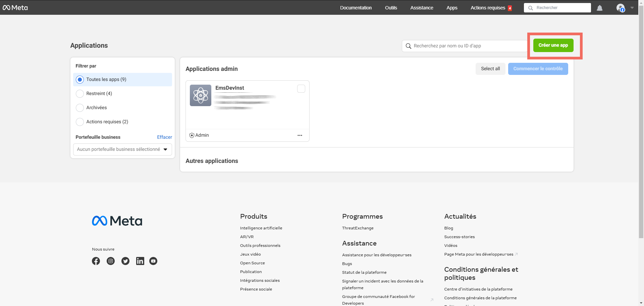Image resolution: width=644 pixels, height=306 pixels.
Task: Open the Open Source link
Action: coord(252,263)
